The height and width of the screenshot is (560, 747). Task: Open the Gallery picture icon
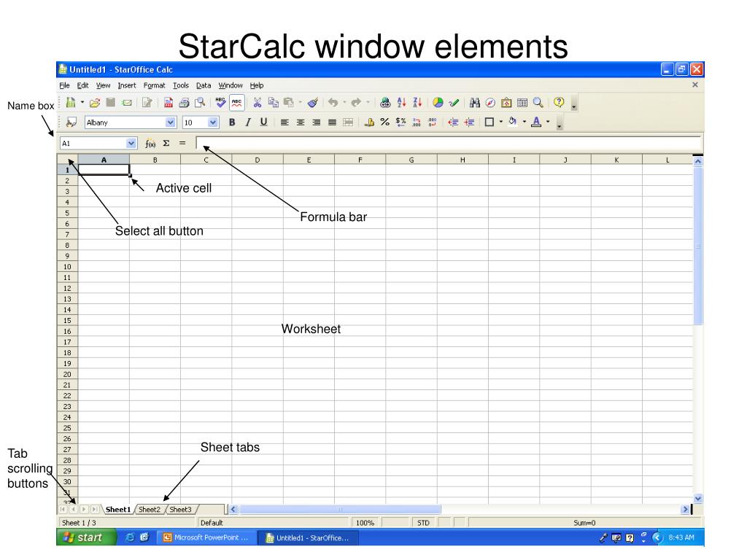506,102
